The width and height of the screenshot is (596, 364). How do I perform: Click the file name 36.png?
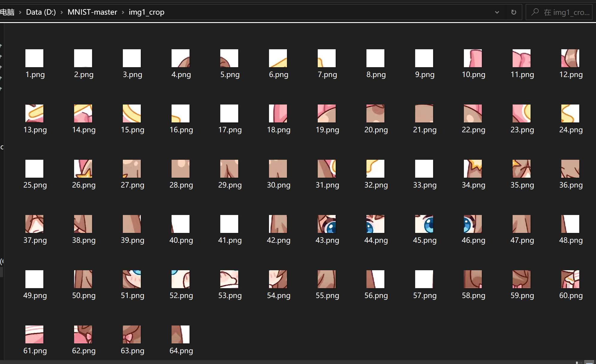coord(571,185)
